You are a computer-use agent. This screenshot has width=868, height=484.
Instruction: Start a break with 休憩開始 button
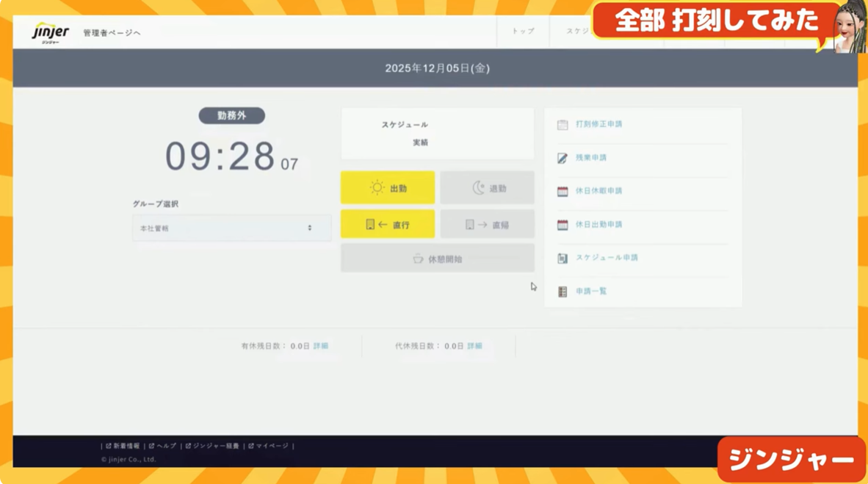coord(438,258)
